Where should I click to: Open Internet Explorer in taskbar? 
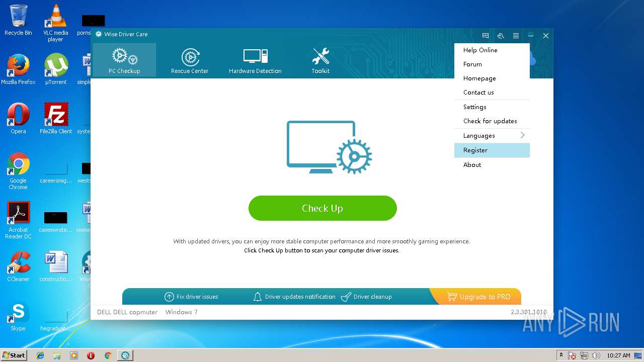coord(40,355)
